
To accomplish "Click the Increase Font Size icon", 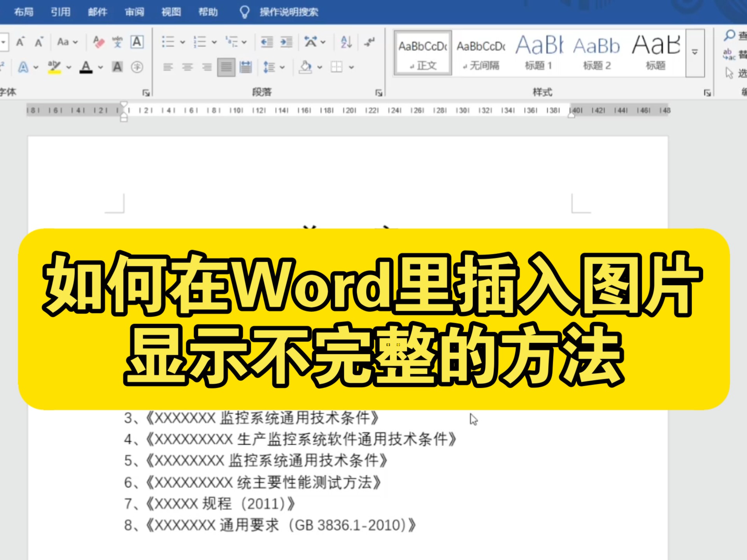I will click(x=20, y=42).
